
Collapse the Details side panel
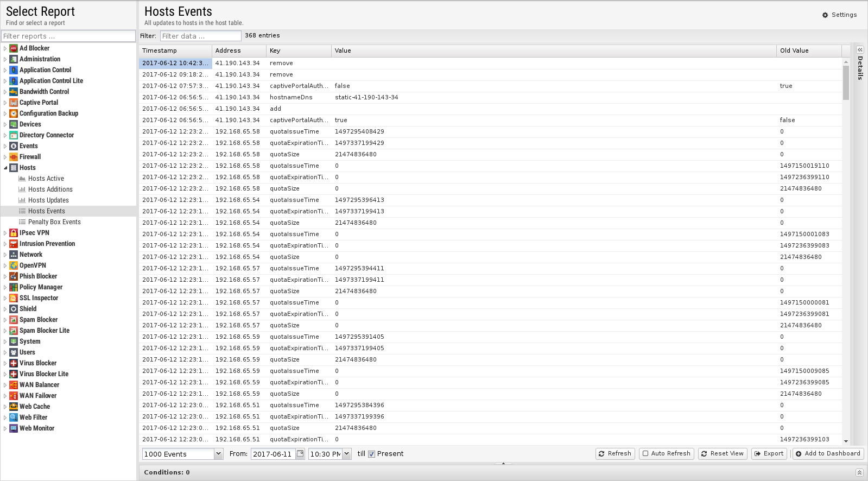860,49
